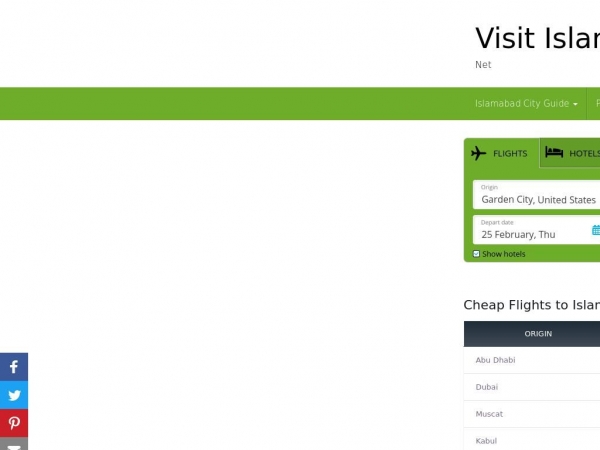Select Muscat in flights table

pyautogui.click(x=489, y=414)
